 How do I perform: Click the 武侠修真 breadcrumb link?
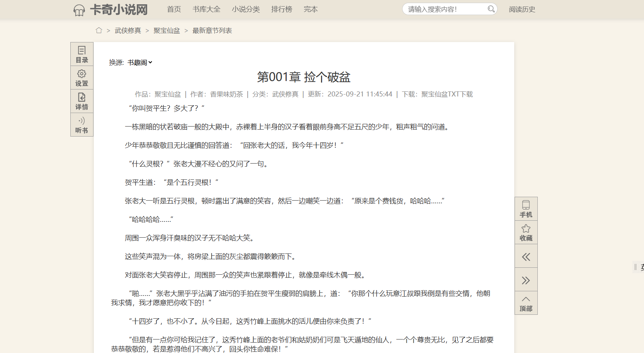[128, 30]
